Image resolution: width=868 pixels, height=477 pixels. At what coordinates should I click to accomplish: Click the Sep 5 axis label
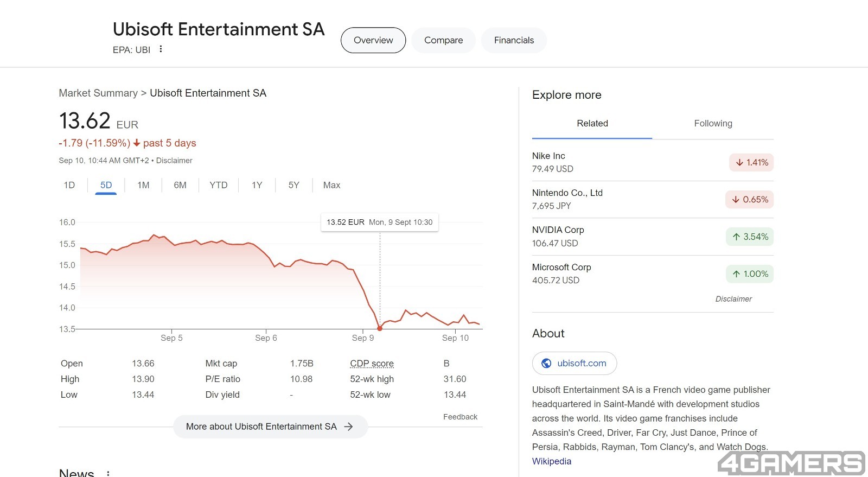tap(171, 338)
